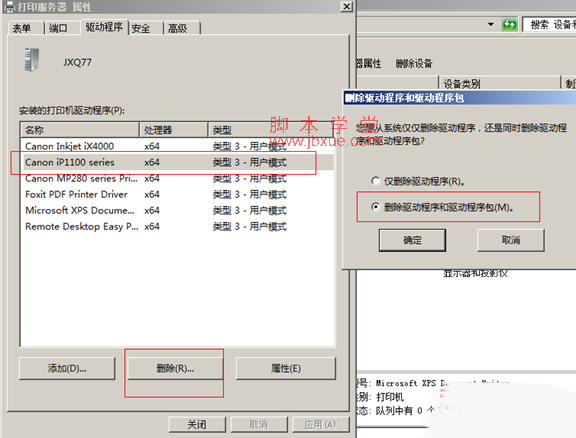Click the 搜索 设备 search field
The width and height of the screenshot is (576, 438).
pyautogui.click(x=549, y=25)
